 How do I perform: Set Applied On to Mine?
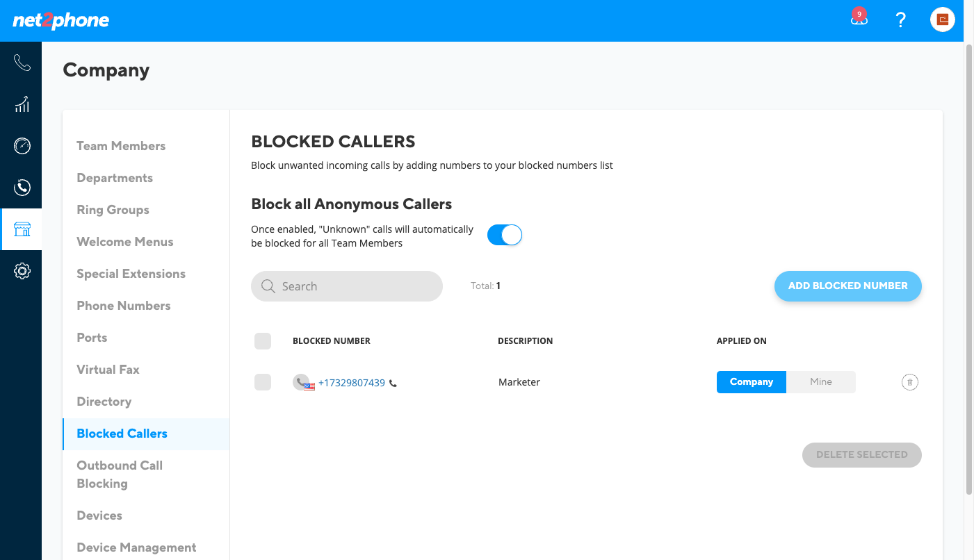pos(821,382)
